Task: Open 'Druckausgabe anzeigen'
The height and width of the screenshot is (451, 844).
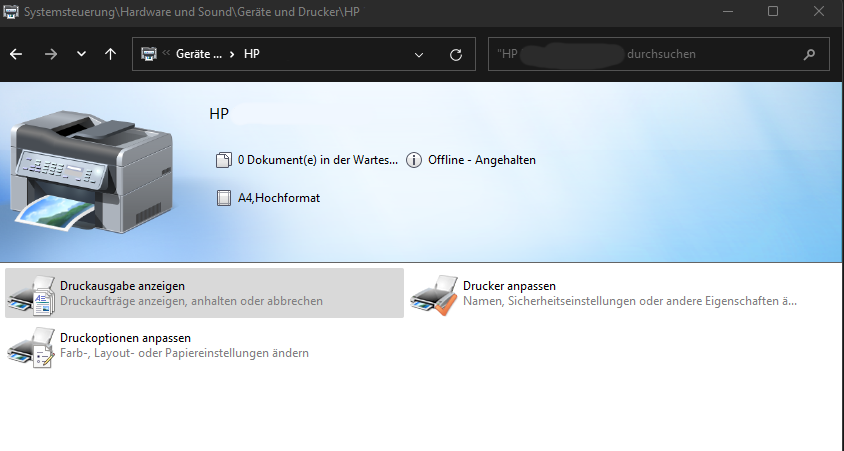Action: 205,293
